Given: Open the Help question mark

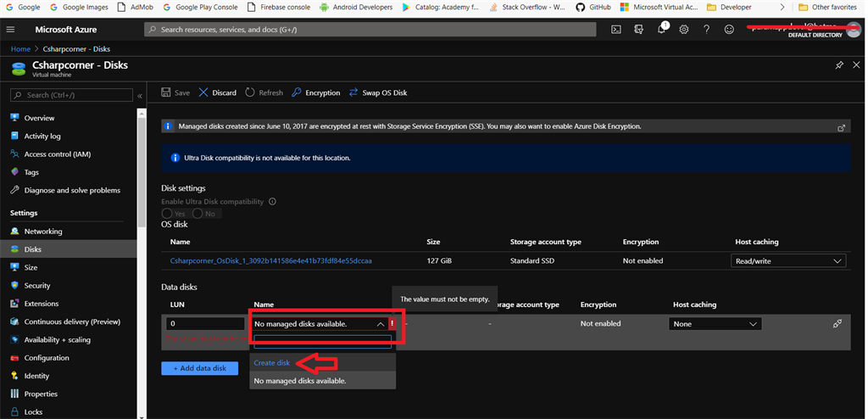Looking at the screenshot, I should point(707,30).
